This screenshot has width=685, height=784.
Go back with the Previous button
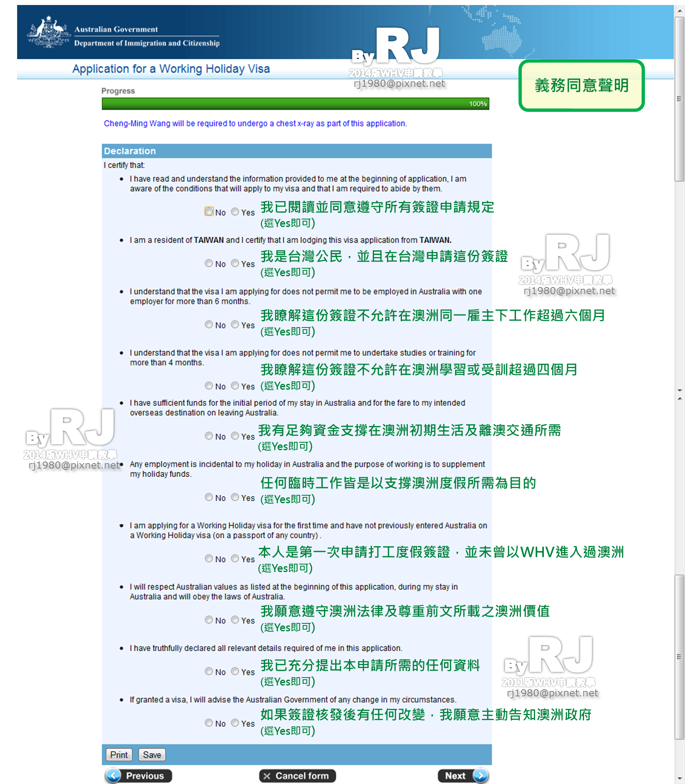click(x=138, y=776)
